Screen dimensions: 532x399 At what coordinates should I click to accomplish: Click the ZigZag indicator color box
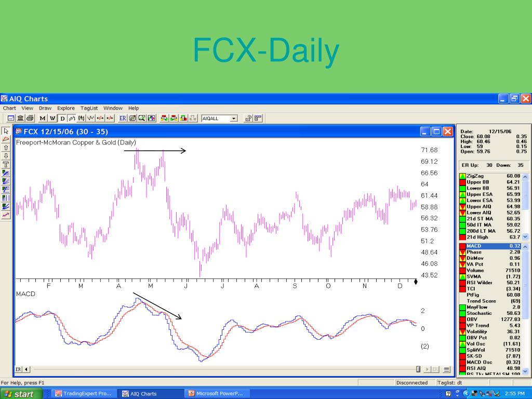coord(462,176)
